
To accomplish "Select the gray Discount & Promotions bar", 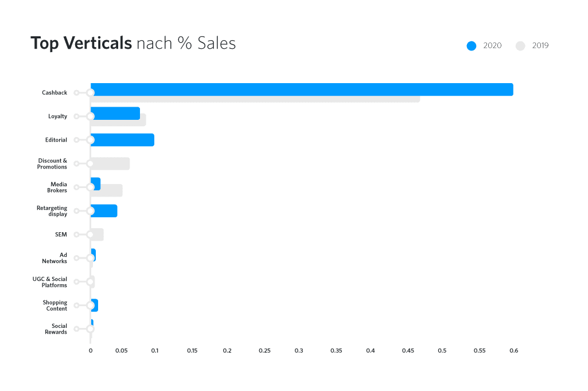I will click(111, 163).
